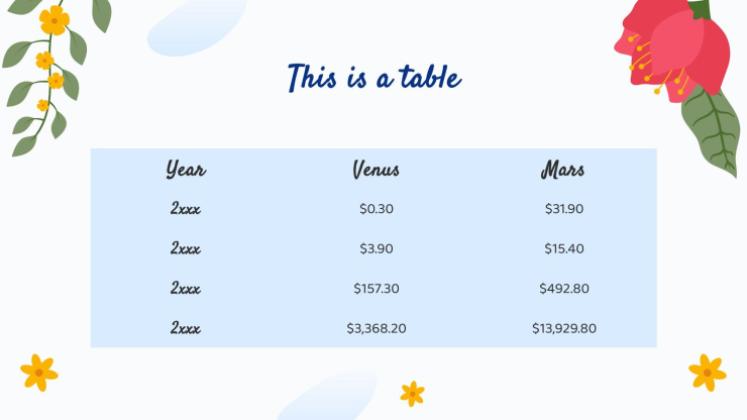Select the Year column header
The height and width of the screenshot is (420, 747).
click(186, 170)
